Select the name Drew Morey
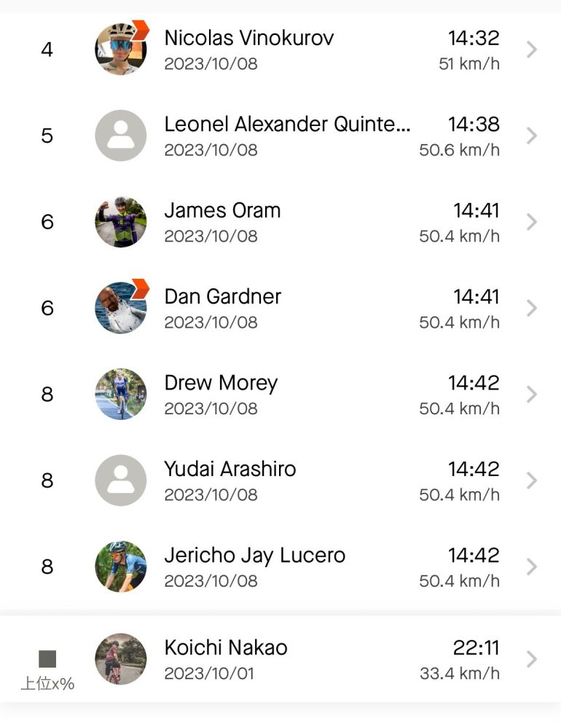 221,384
